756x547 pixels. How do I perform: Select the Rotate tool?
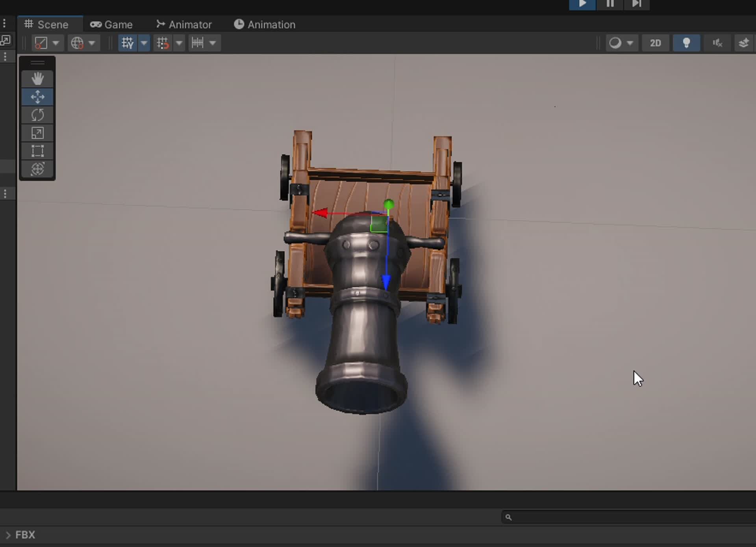(x=37, y=115)
